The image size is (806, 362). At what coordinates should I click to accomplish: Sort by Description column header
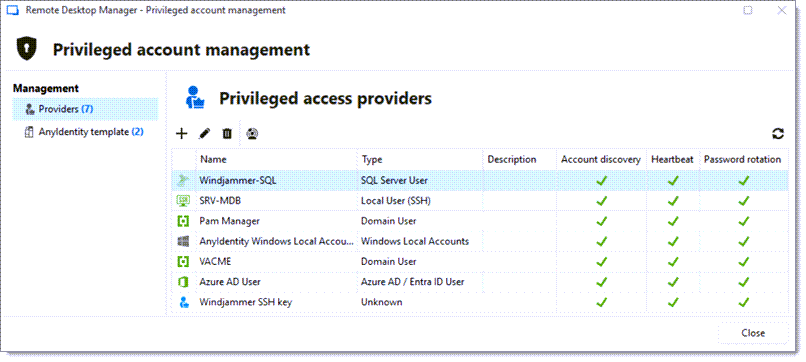coord(520,159)
